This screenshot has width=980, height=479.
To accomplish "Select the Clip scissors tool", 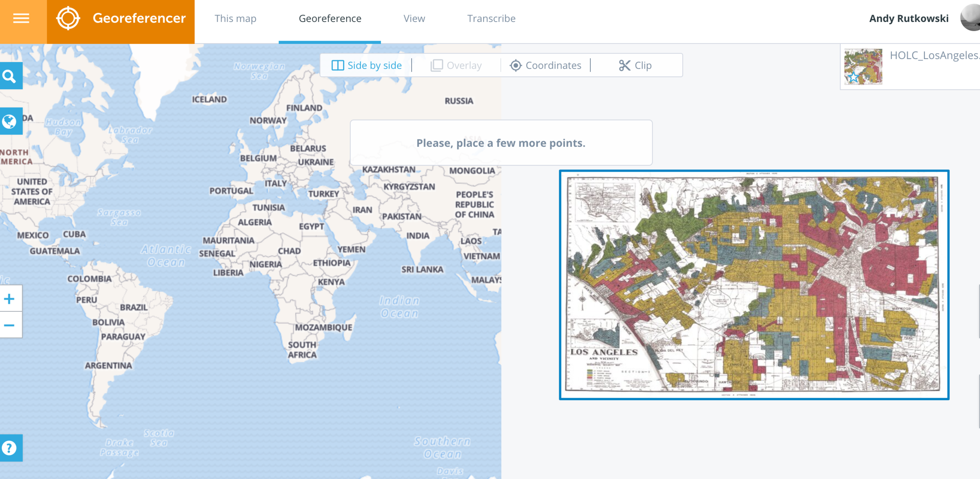I will click(635, 65).
